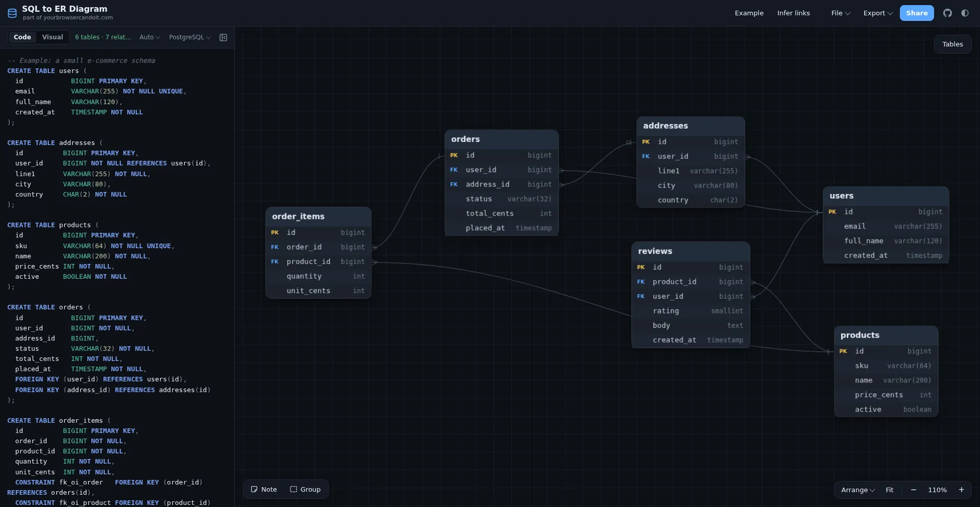The width and height of the screenshot is (980, 507).
Task: Click the Fit button
Action: (x=890, y=490)
